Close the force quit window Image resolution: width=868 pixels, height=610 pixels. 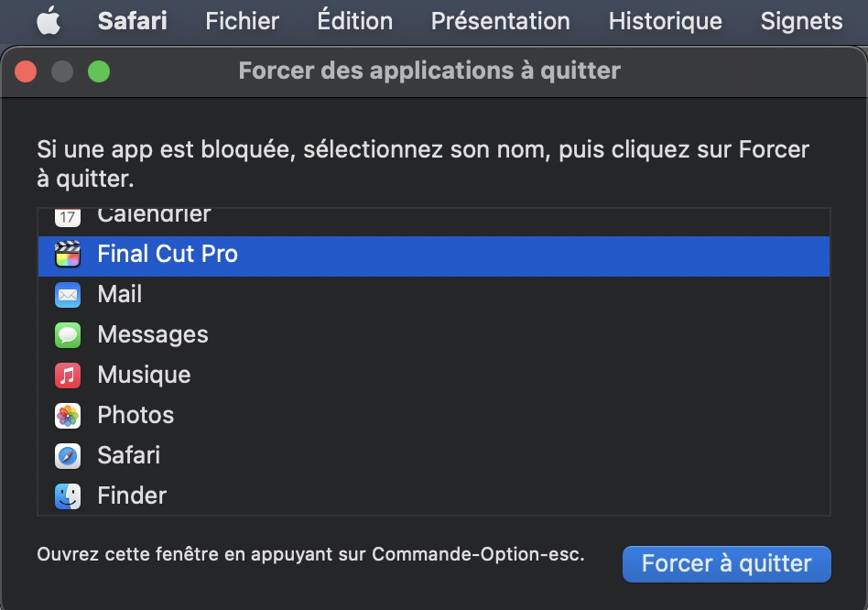pyautogui.click(x=26, y=72)
